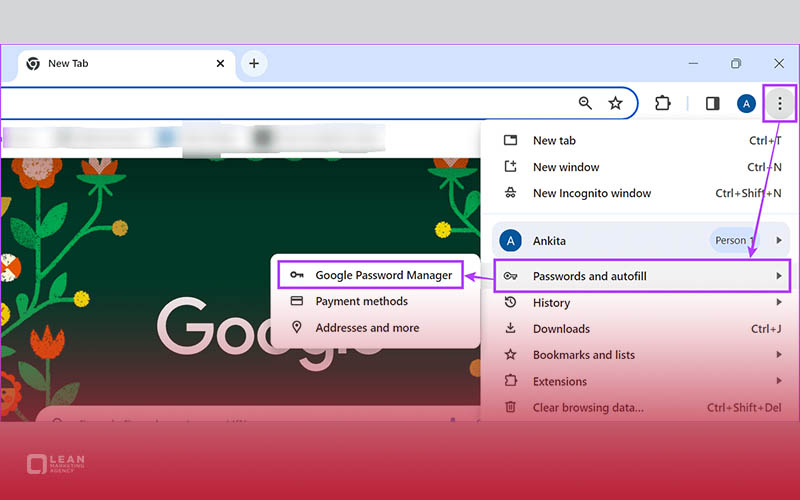800x500 pixels.
Task: Open Addresses and more
Action: pos(366,327)
